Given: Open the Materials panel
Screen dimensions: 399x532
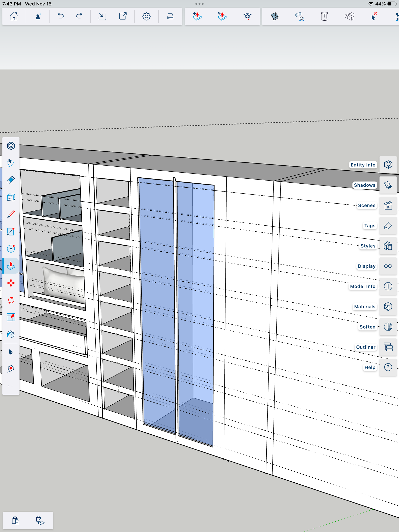Looking at the screenshot, I should pos(388,306).
